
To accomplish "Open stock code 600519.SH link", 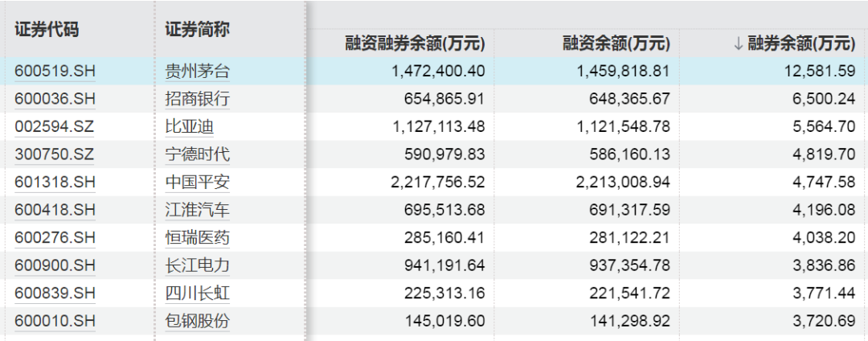I will pos(55,71).
